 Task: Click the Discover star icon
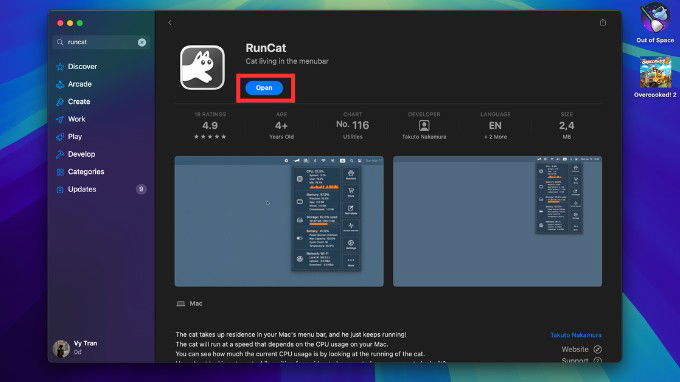[60, 67]
